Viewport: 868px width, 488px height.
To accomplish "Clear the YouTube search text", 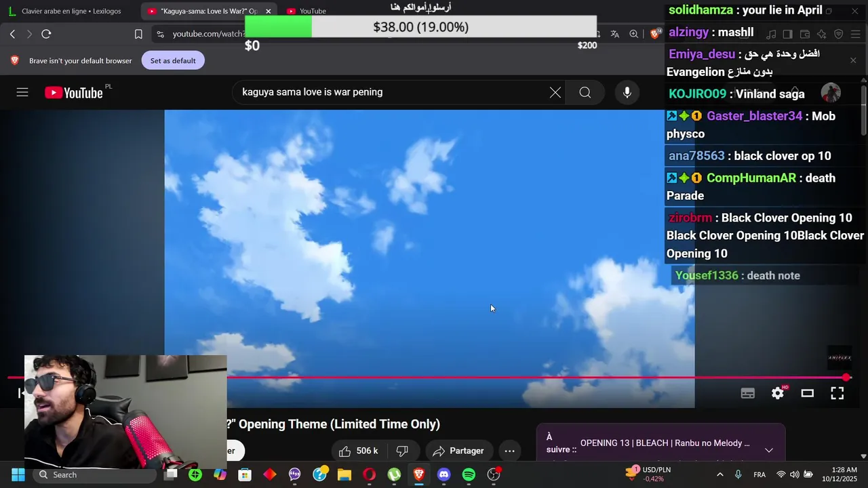I will tap(555, 92).
